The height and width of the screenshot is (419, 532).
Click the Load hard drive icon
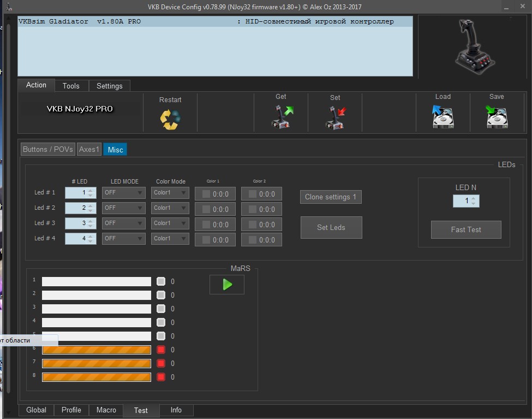click(x=443, y=116)
